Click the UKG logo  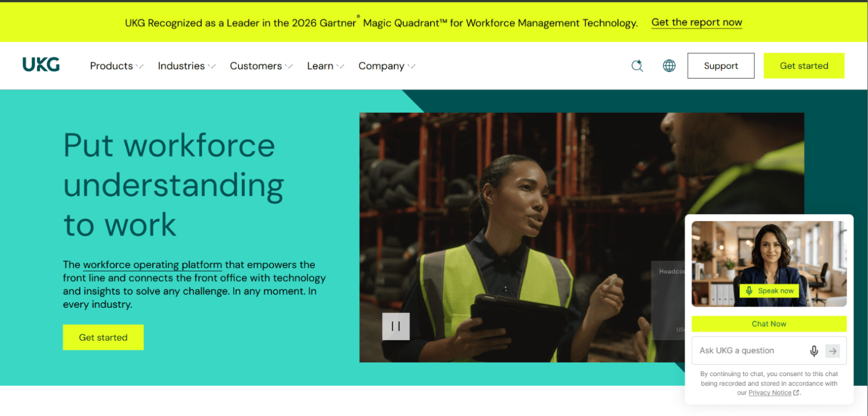(x=41, y=65)
